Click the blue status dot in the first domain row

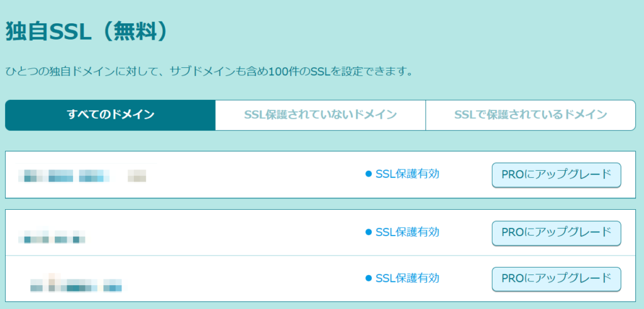pos(369,174)
